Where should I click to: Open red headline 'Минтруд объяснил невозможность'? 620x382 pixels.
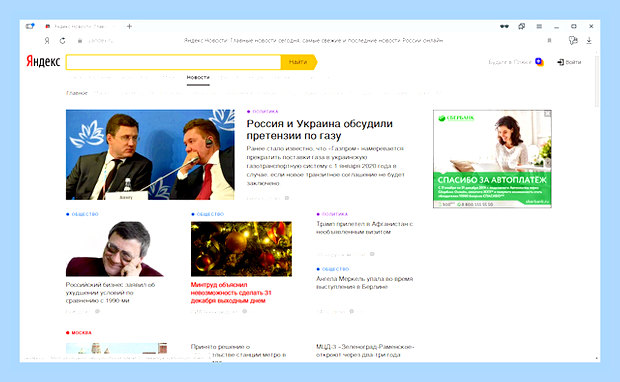point(231,293)
